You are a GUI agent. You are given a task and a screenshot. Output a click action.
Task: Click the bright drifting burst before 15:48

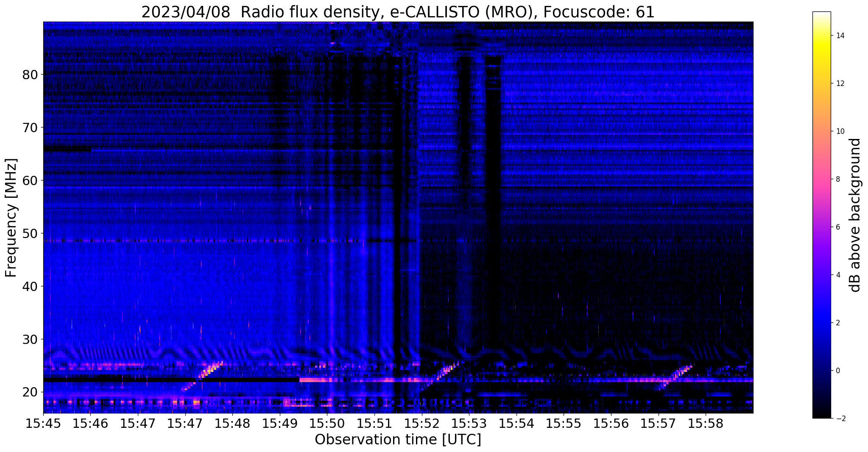point(203,375)
